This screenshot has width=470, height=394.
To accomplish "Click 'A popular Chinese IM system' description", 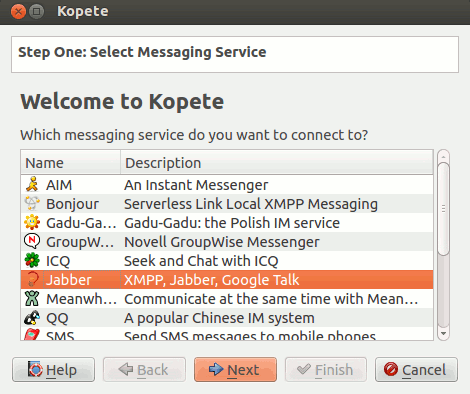I will click(219, 318).
